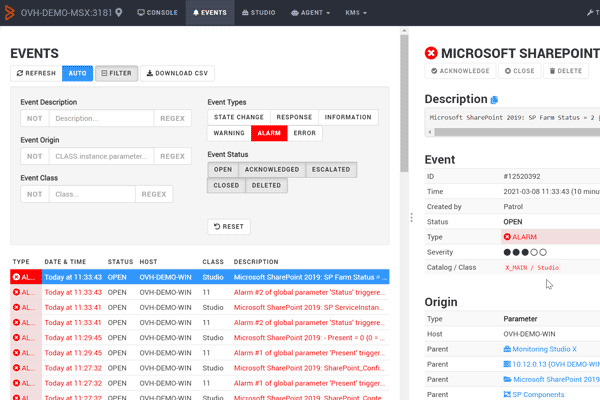Click the left arrow of the description scrollbar
This screenshot has width=600, height=400.
[430, 132]
